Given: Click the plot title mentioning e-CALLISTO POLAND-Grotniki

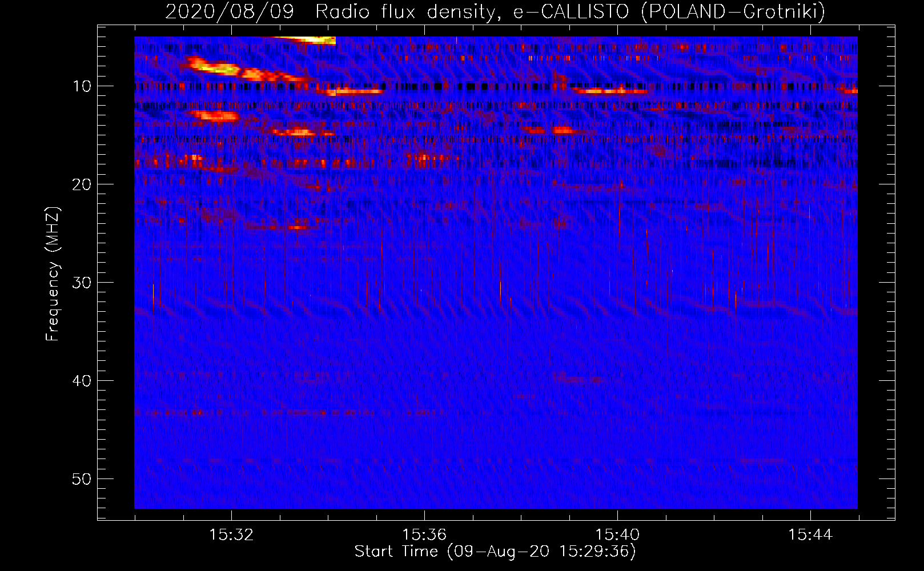Looking at the screenshot, I should [x=495, y=11].
